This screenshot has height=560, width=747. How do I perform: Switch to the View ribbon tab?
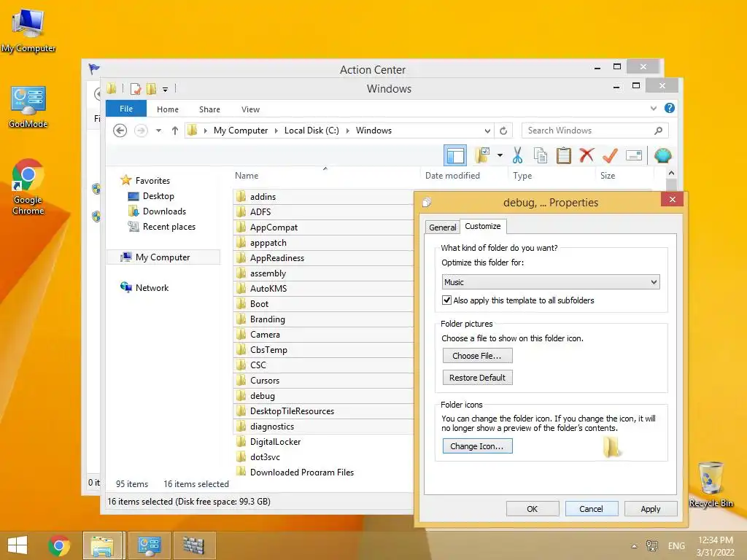click(251, 109)
